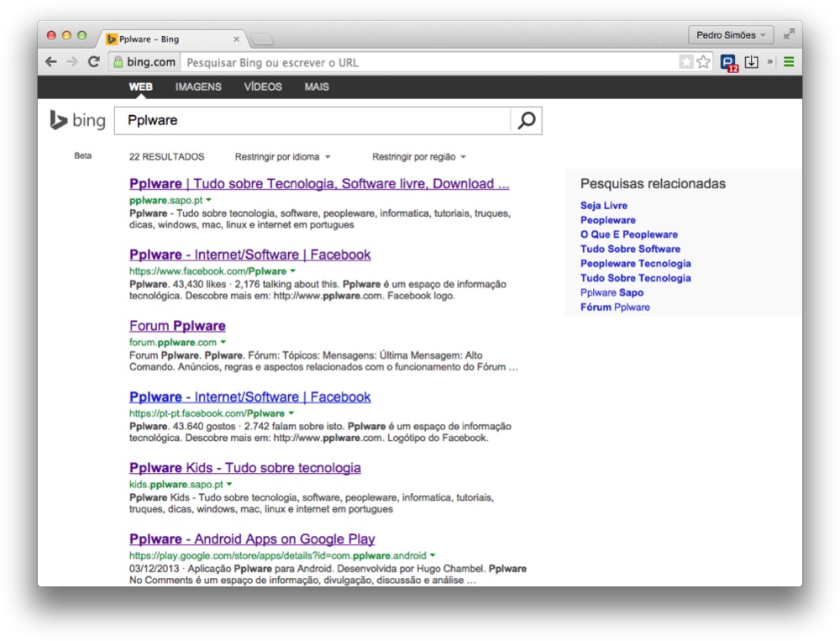Click related search Tudo Sobre Tecnologia
The height and width of the screenshot is (641, 840).
click(635, 277)
